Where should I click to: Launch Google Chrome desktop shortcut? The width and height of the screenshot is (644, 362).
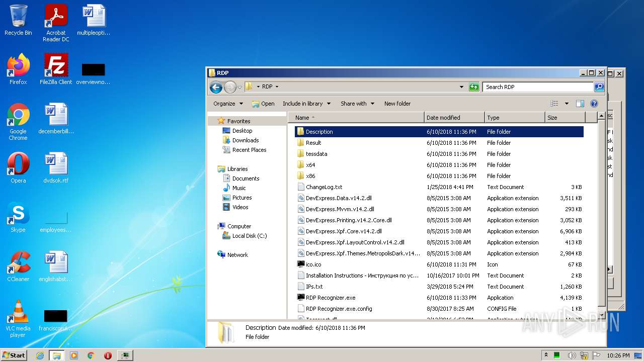click(18, 122)
